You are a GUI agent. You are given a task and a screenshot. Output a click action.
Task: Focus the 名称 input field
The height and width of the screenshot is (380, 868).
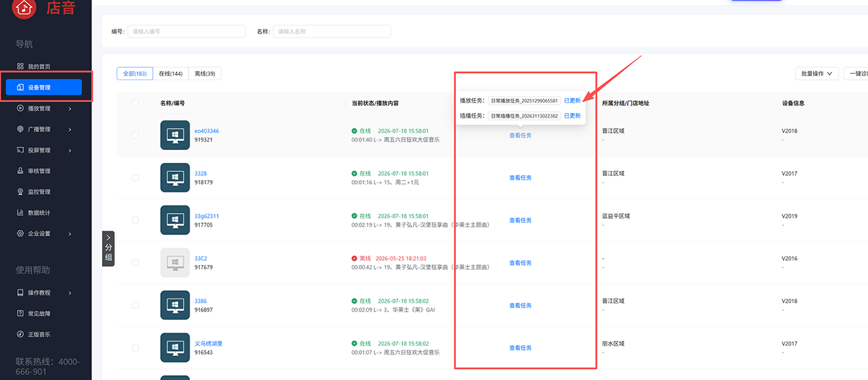[x=332, y=31]
